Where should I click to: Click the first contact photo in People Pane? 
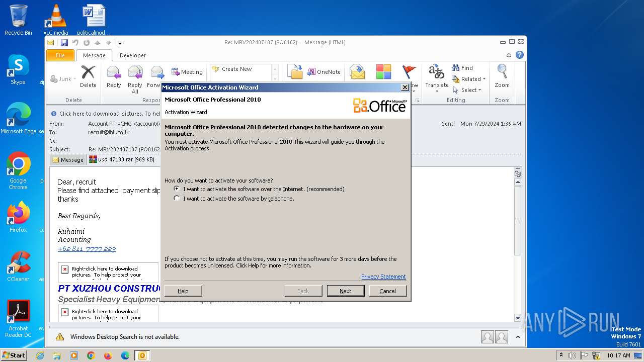pyautogui.click(x=487, y=337)
